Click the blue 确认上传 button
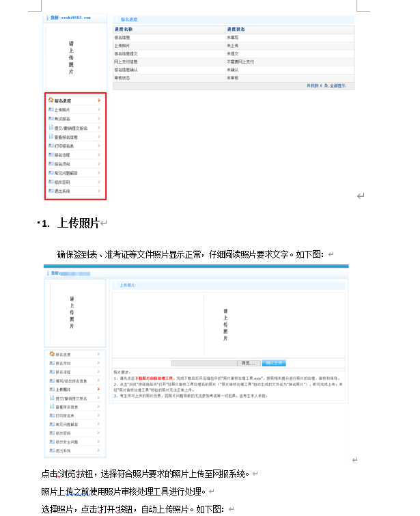 click(x=274, y=363)
